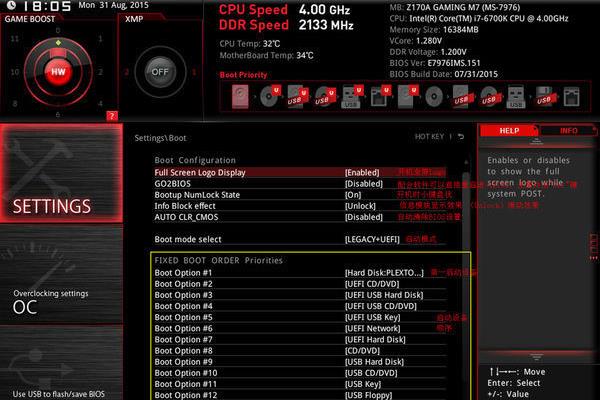Select the UEFI USB CD/DVD icon with U badge

tap(325, 96)
